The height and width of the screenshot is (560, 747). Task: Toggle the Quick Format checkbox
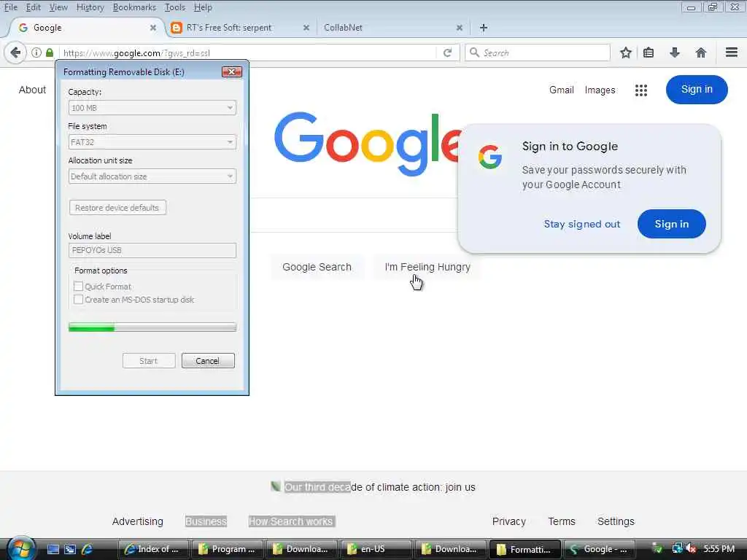click(x=78, y=286)
